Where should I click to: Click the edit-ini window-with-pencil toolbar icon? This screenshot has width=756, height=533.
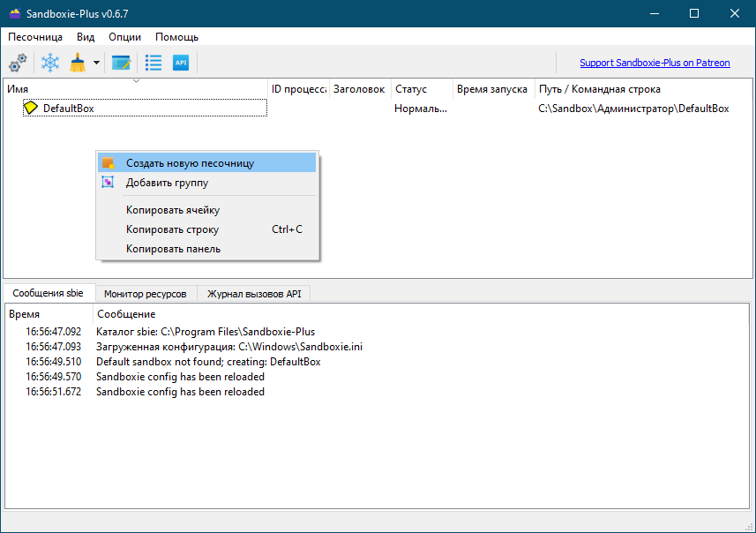(121, 63)
